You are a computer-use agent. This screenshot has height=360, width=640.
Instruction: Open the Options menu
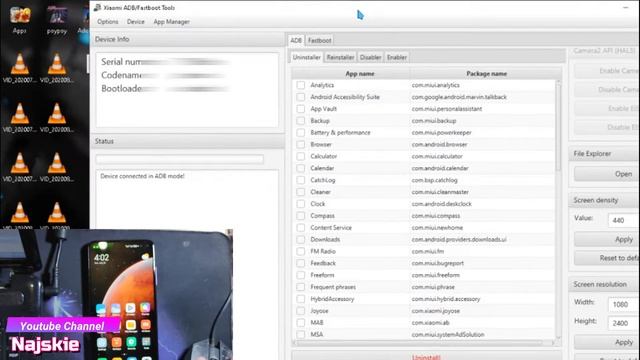click(108, 22)
